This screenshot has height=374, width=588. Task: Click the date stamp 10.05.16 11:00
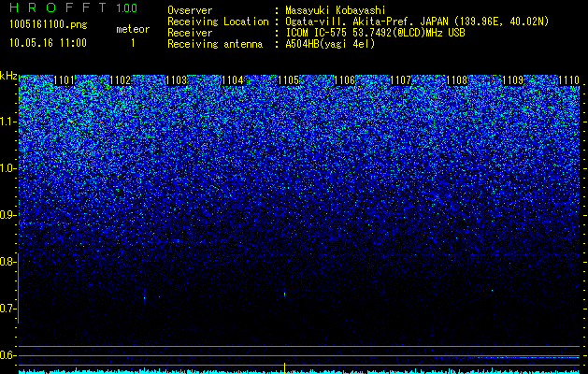[x=48, y=42]
